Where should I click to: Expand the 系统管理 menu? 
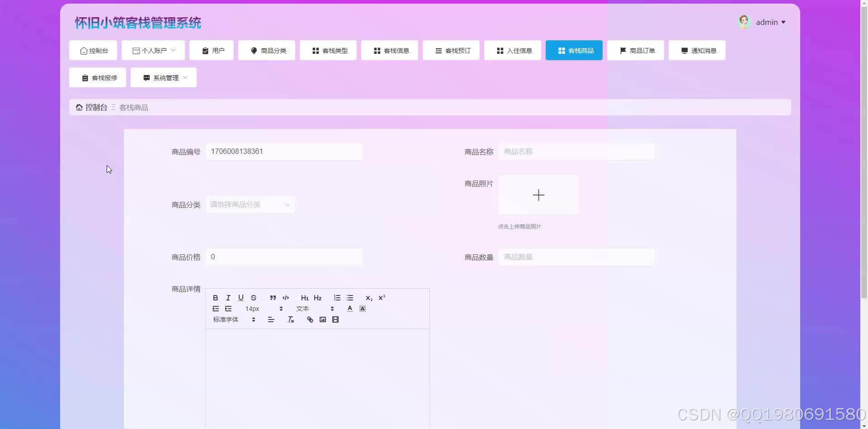(x=163, y=77)
